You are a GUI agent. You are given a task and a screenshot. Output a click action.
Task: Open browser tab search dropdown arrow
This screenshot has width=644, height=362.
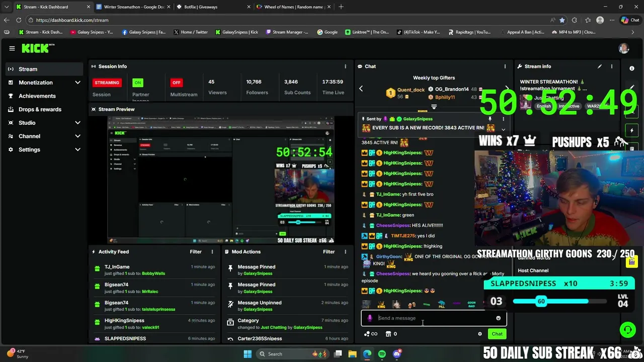click(6, 7)
